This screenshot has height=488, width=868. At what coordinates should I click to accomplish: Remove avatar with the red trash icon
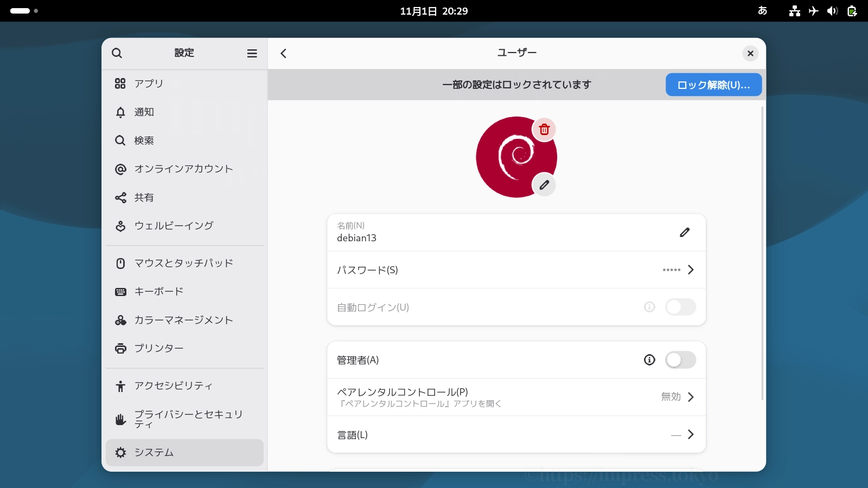click(544, 130)
